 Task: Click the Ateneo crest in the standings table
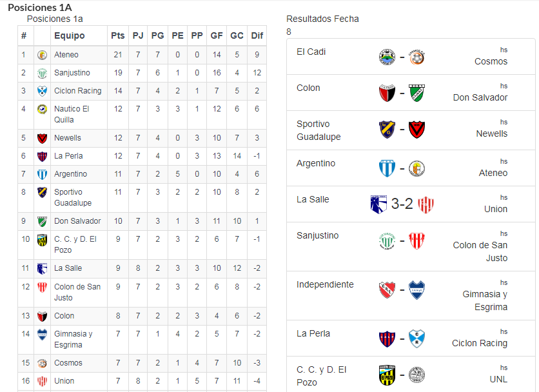(x=42, y=55)
